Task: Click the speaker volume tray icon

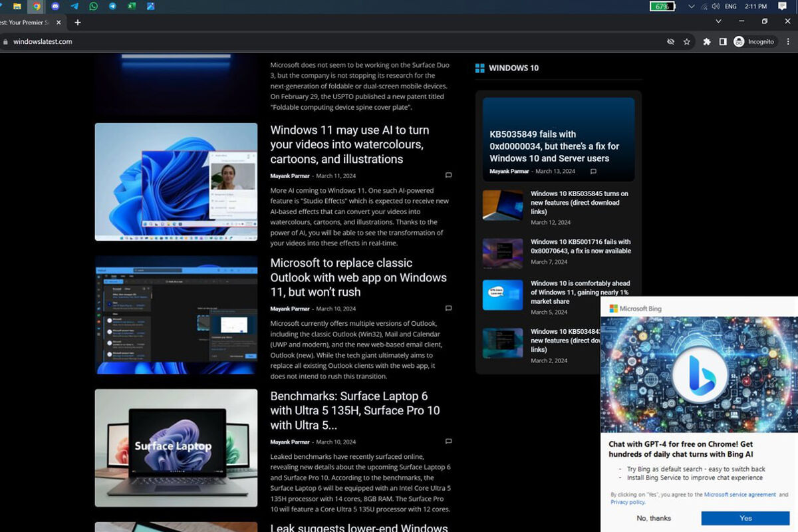Action: click(716, 6)
